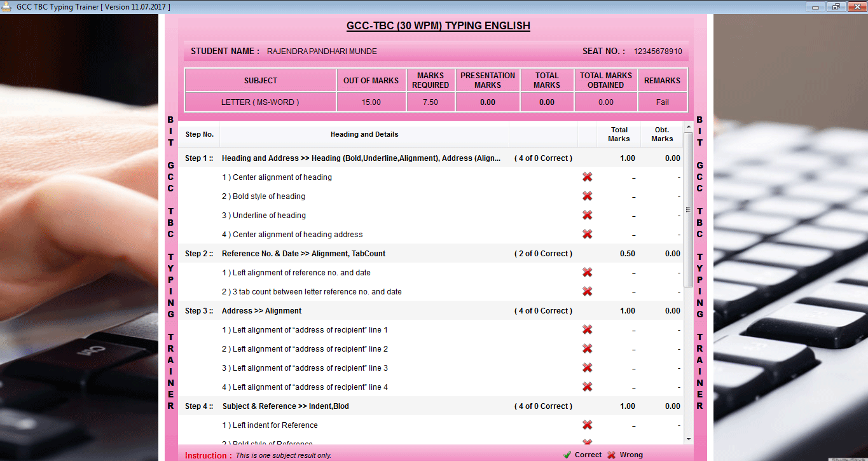Click the red cross for Underline of heading

tap(587, 216)
